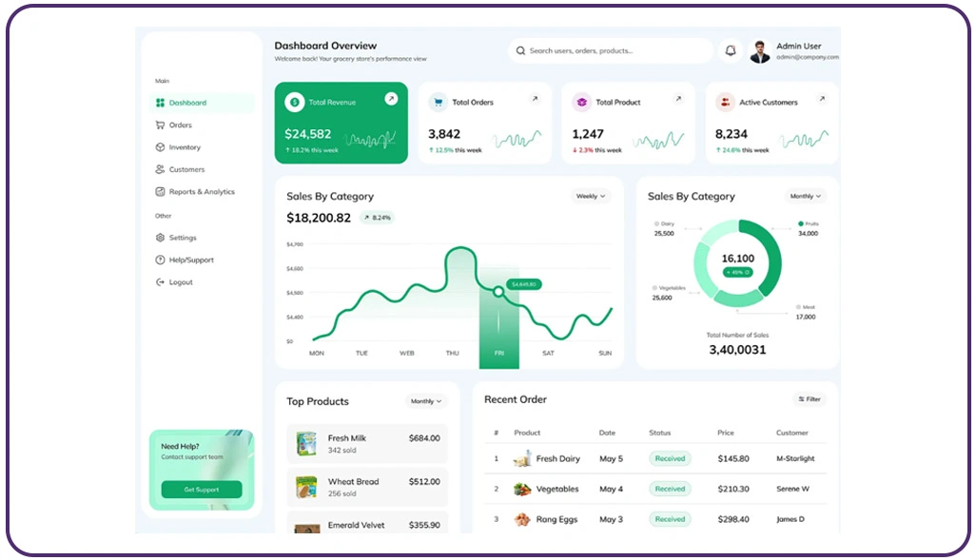
Task: Open Total Product details arrow
Action: pyautogui.click(x=678, y=99)
